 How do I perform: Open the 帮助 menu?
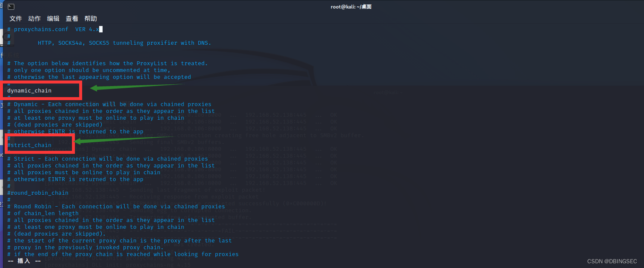[x=91, y=19]
